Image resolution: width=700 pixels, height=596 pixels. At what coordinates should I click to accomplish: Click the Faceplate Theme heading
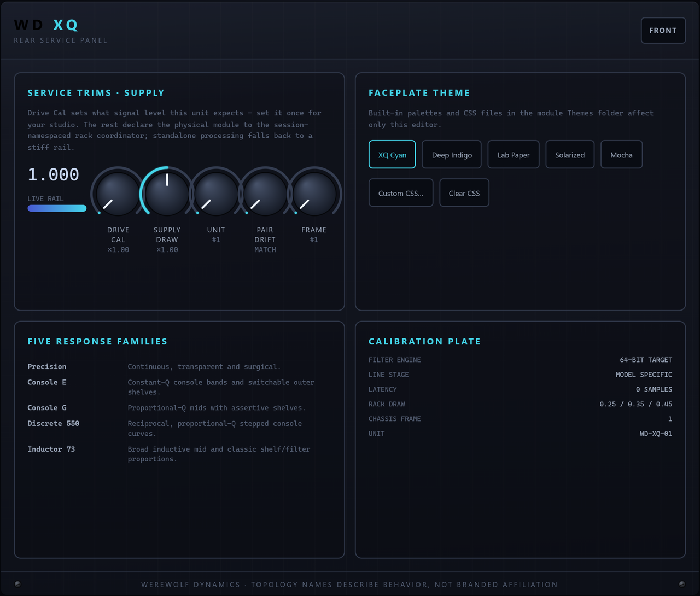coord(419,93)
